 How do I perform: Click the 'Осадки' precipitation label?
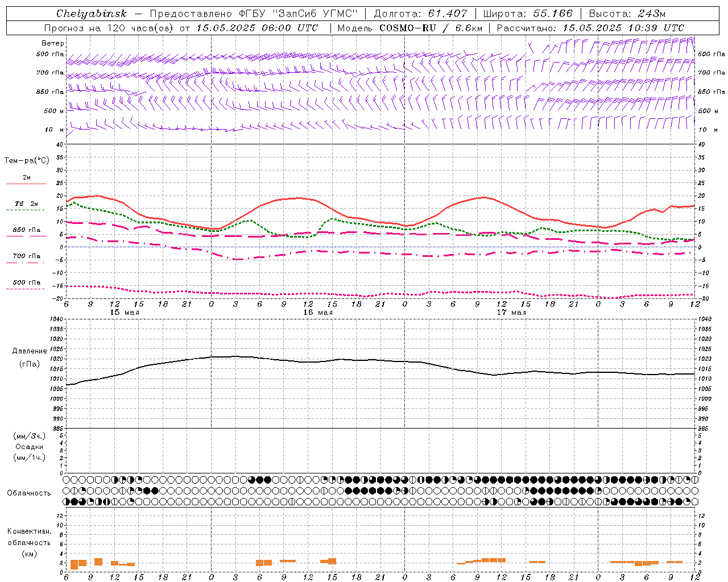(30, 447)
